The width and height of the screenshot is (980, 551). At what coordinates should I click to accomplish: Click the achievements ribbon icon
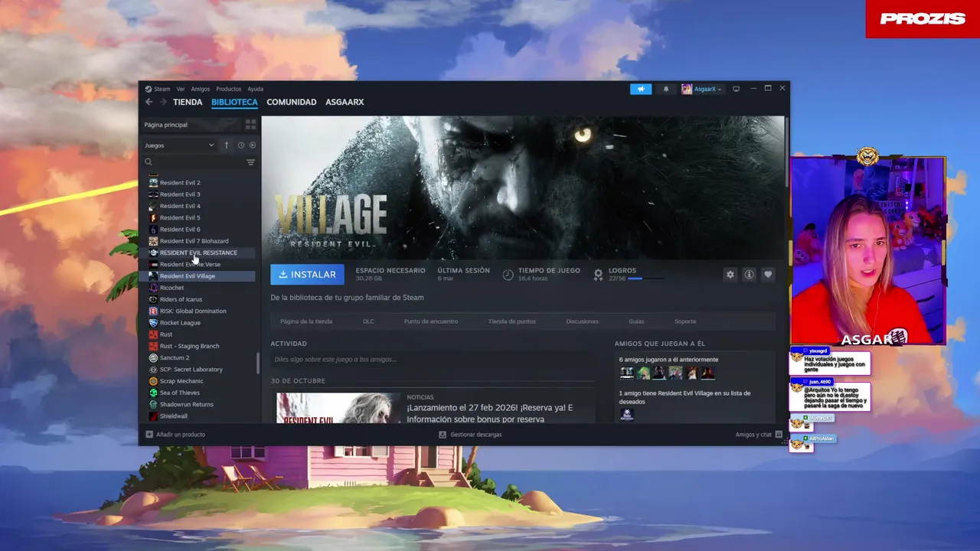pyautogui.click(x=598, y=274)
